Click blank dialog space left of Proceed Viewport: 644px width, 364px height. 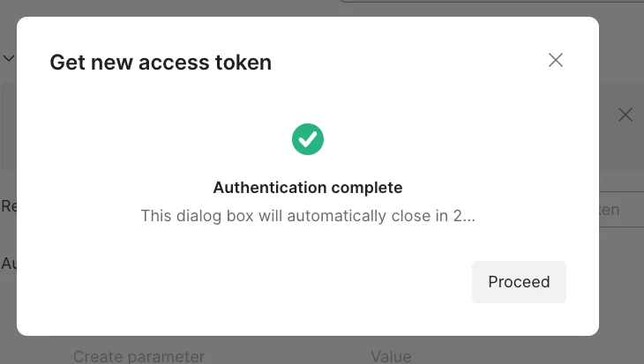tap(265, 282)
